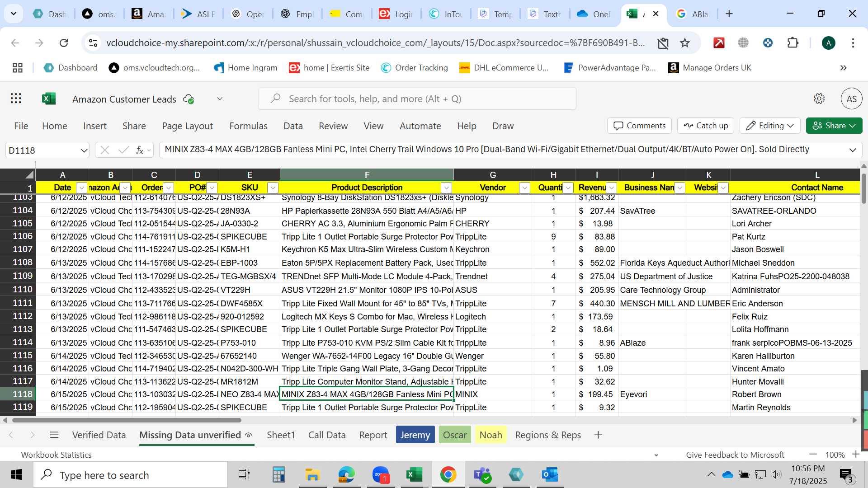Click the formula bar cancel X icon
Image resolution: width=868 pixels, height=488 pixels.
[105, 150]
